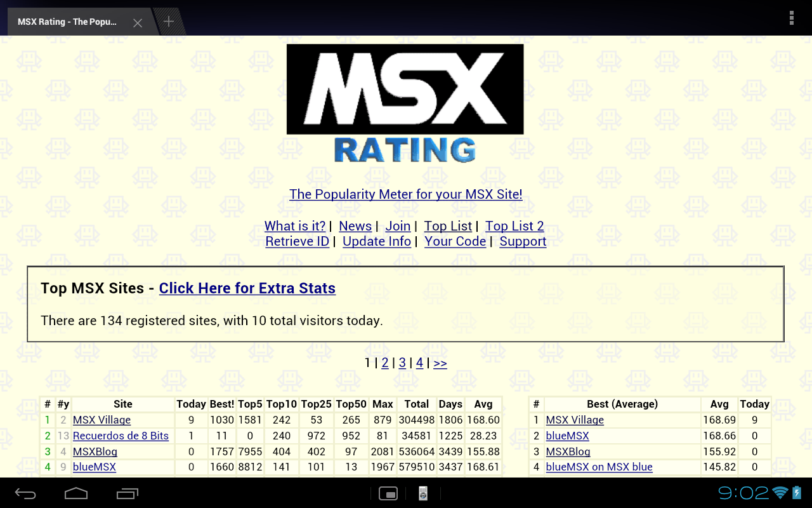812x508 pixels.
Task: Open the Top List link
Action: [x=448, y=226]
